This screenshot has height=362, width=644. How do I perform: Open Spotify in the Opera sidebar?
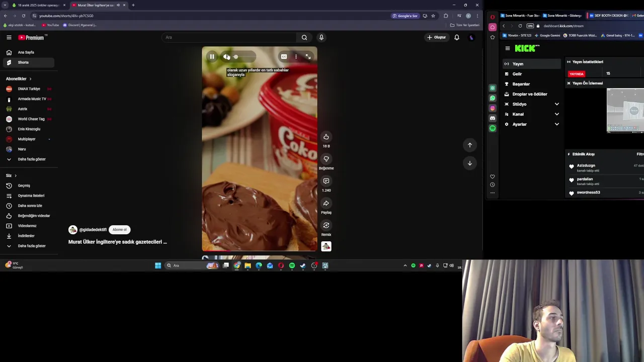click(493, 128)
